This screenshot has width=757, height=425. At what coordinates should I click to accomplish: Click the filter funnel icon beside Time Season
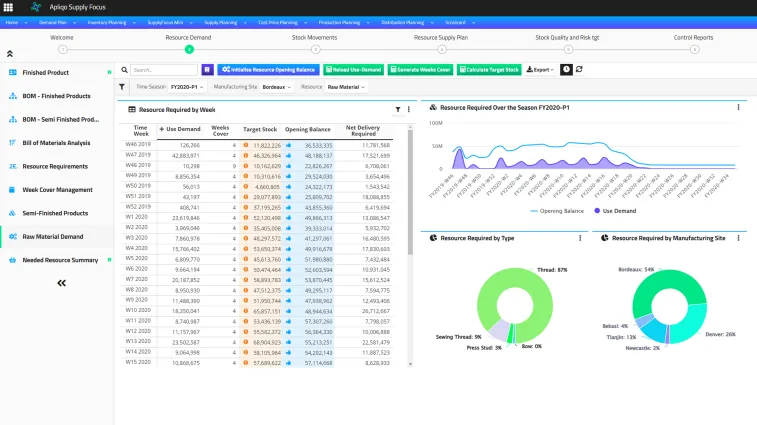123,87
